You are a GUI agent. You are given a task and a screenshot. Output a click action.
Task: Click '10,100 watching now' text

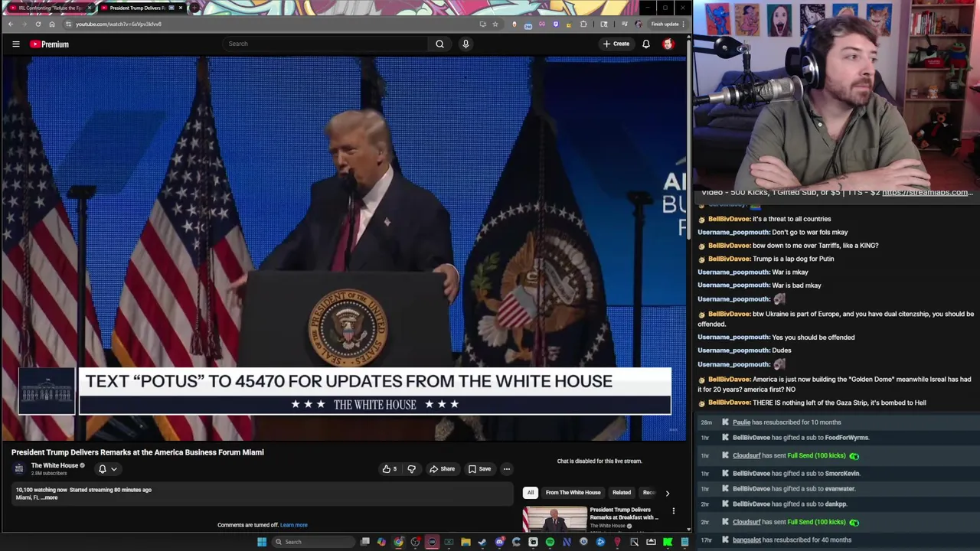tap(41, 490)
